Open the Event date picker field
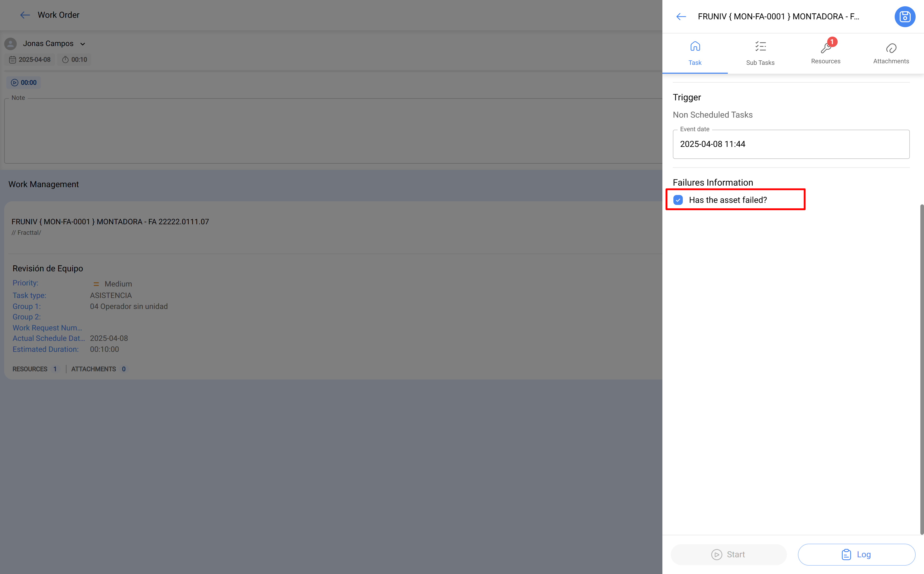Screen dimensions: 924x574 tap(790, 144)
